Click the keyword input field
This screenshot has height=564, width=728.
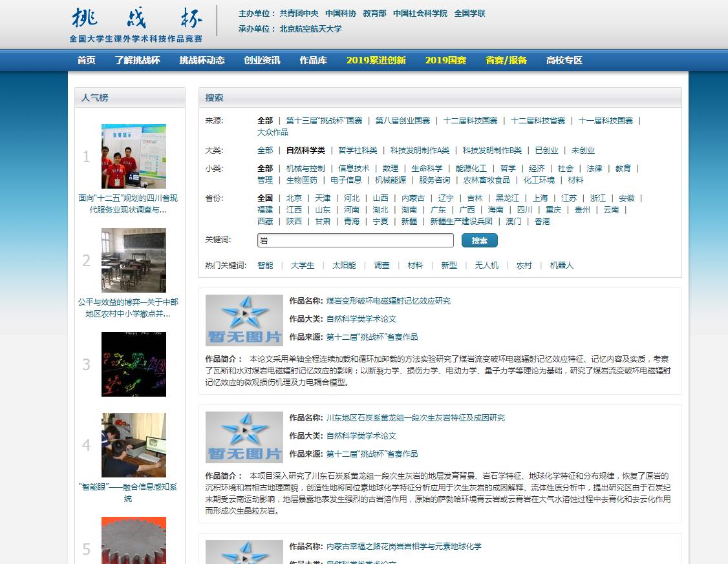tap(355, 240)
